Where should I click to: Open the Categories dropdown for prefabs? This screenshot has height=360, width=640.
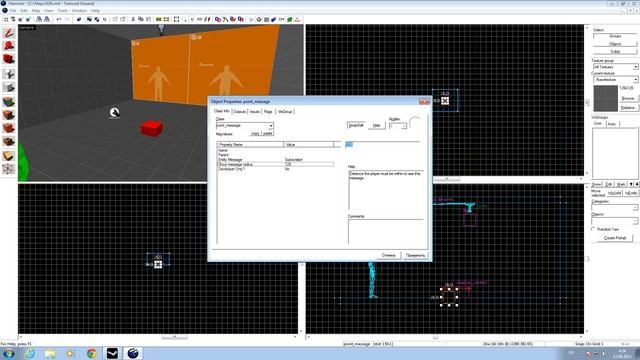[x=614, y=208]
